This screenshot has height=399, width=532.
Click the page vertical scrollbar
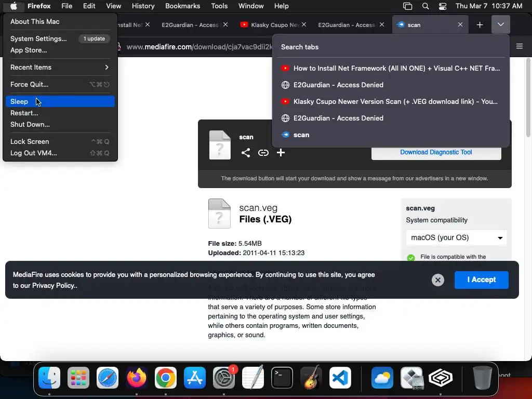(x=528, y=98)
